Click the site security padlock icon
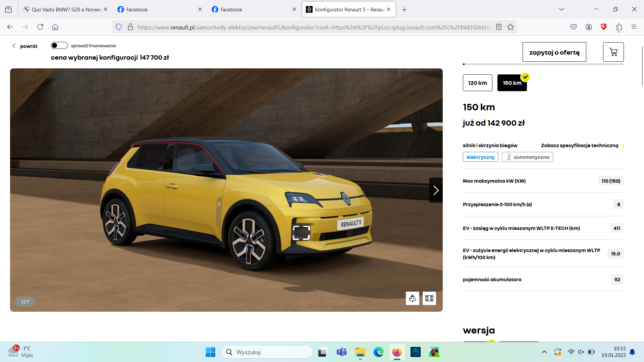This screenshot has width=644, height=362. click(x=130, y=27)
